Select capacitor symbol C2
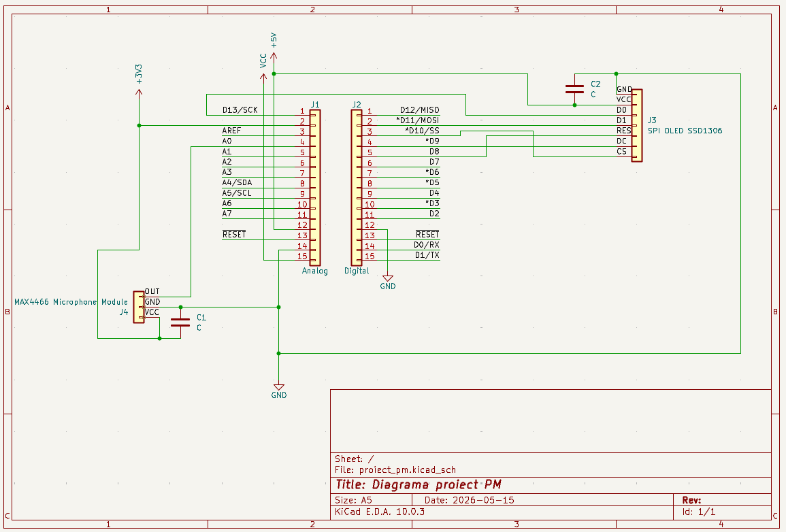Screen dimensions: 786x532 [574, 89]
